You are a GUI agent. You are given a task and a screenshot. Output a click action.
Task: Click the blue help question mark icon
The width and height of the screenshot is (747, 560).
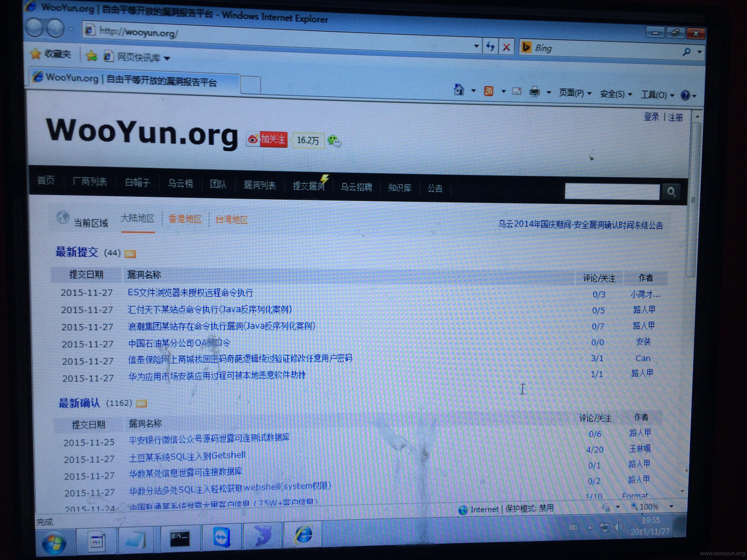click(685, 96)
